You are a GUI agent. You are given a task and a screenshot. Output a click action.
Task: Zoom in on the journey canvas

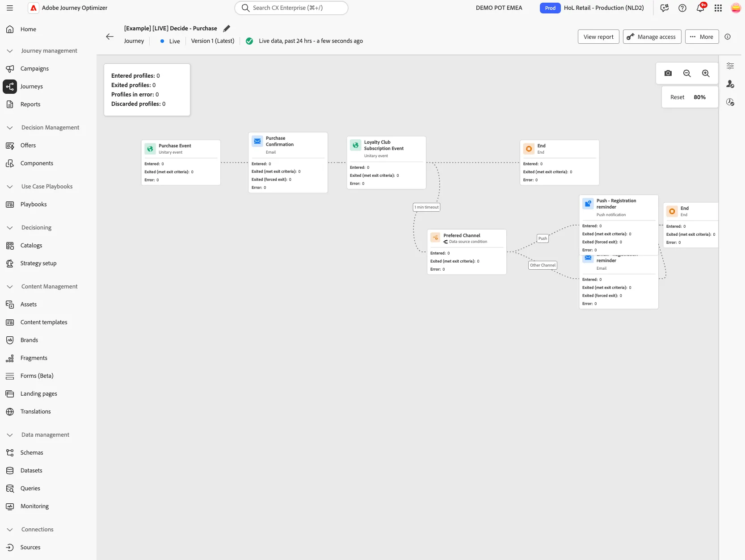[706, 73]
